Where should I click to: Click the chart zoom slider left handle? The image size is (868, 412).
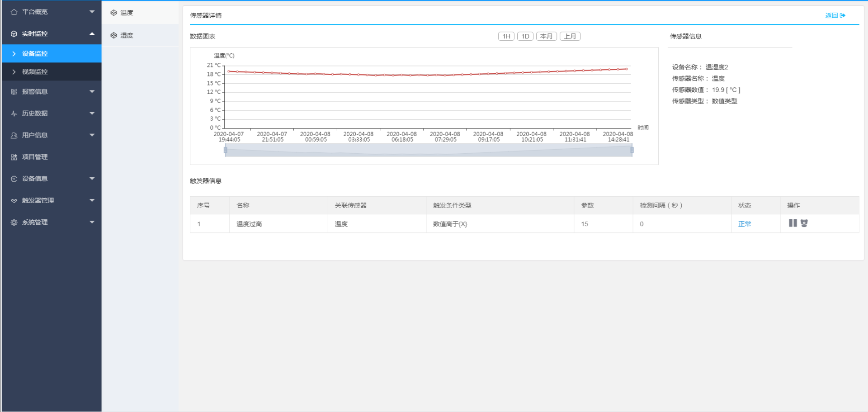(x=225, y=150)
